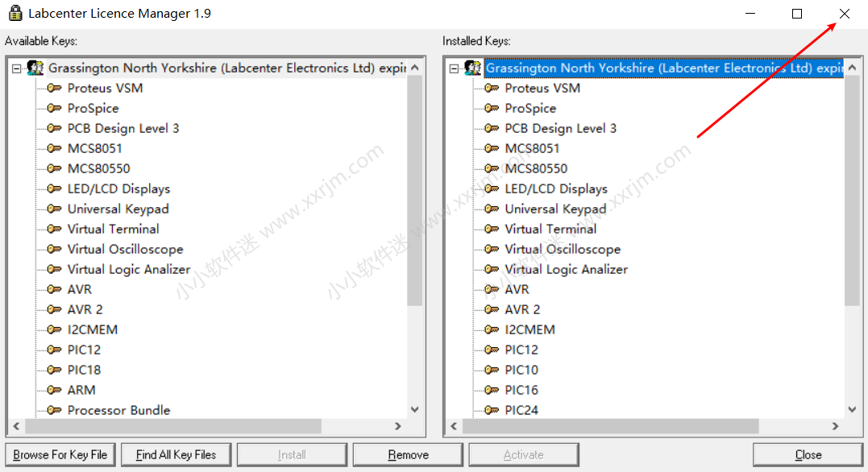Select PIC12 in Available Keys
This screenshot has height=472, width=868.
coord(84,350)
